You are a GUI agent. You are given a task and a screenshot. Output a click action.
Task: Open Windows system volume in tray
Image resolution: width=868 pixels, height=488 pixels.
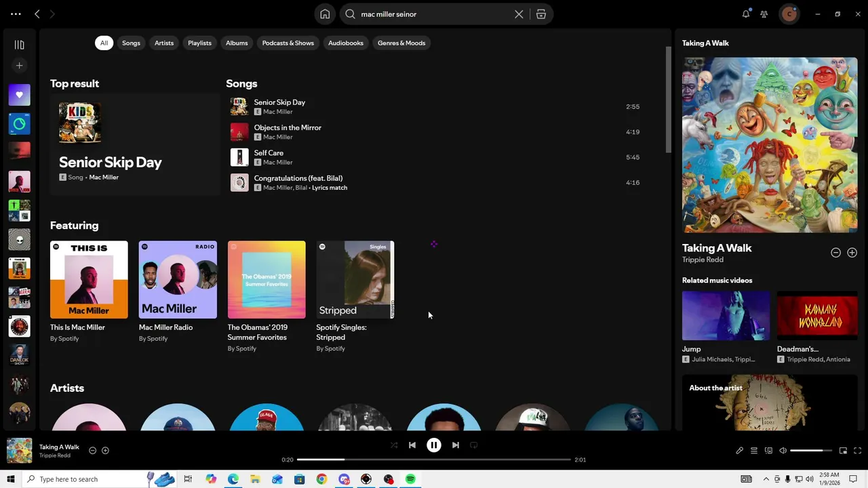tap(810, 479)
